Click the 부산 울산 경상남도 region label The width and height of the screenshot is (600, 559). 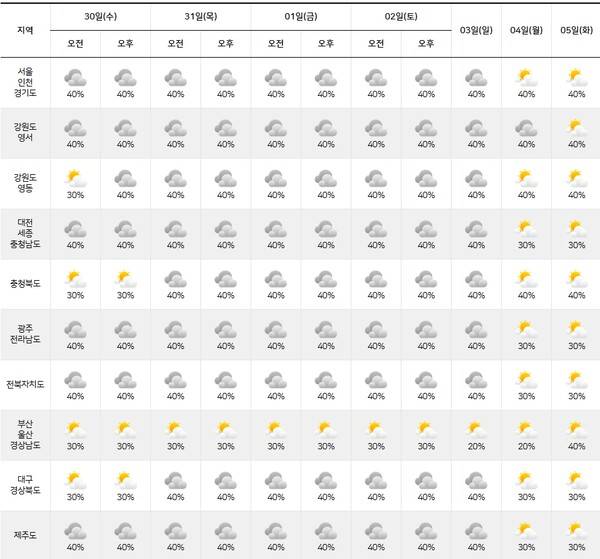pyautogui.click(x=25, y=435)
